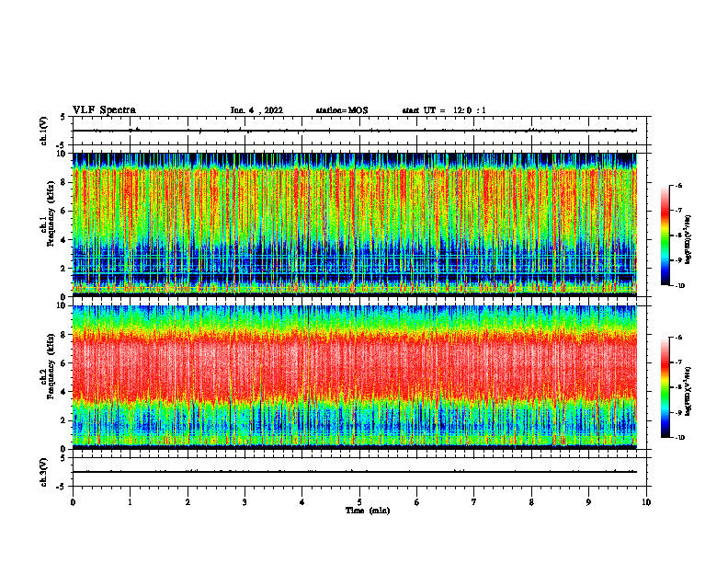This screenshot has width=728, height=563.
Task: Select the ch.2 colorbar "log(PSD)" unit label
Action: click(688, 391)
